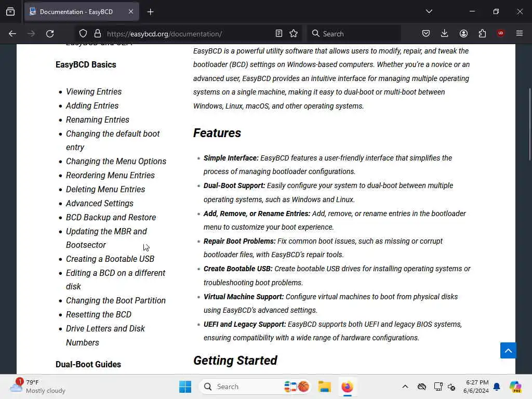This screenshot has width=532, height=399.
Task: Click the browser Search field
Action: pos(354,34)
